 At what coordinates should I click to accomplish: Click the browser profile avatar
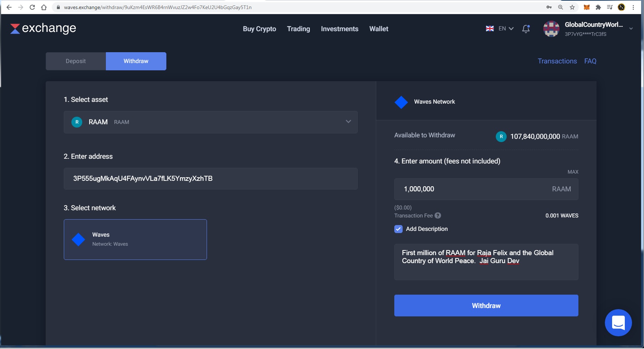[622, 7]
